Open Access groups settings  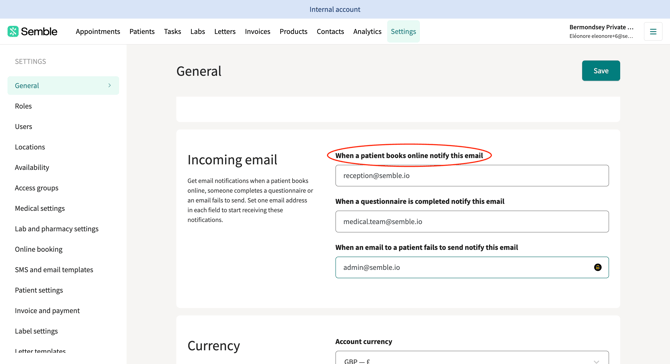click(x=36, y=188)
